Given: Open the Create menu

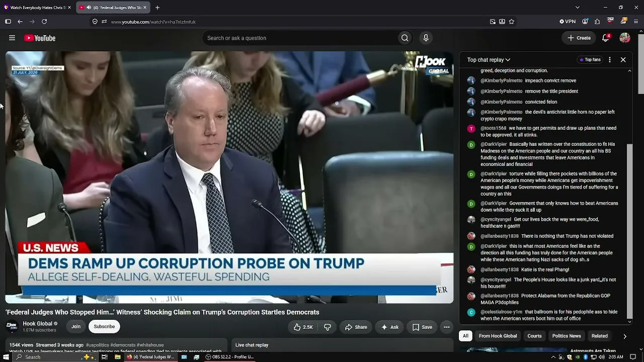Looking at the screenshot, I should pos(579,38).
